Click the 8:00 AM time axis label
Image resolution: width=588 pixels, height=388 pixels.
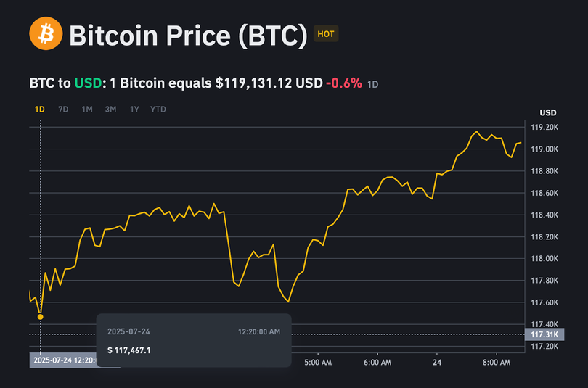(496, 361)
